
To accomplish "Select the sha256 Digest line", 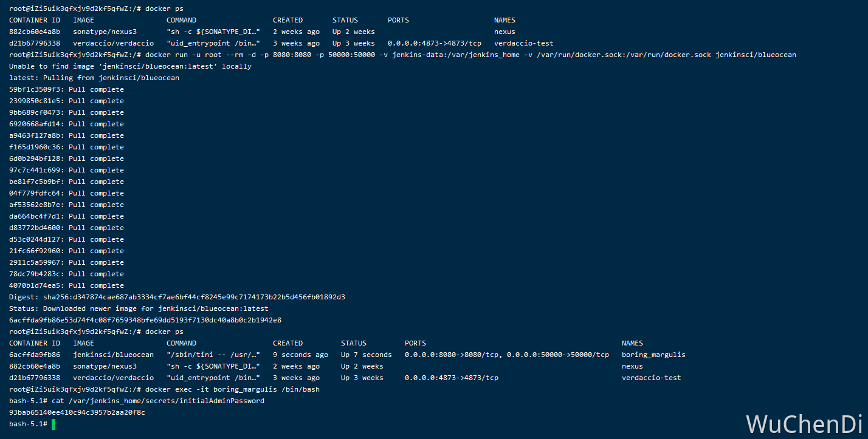I will pyautogui.click(x=177, y=297).
